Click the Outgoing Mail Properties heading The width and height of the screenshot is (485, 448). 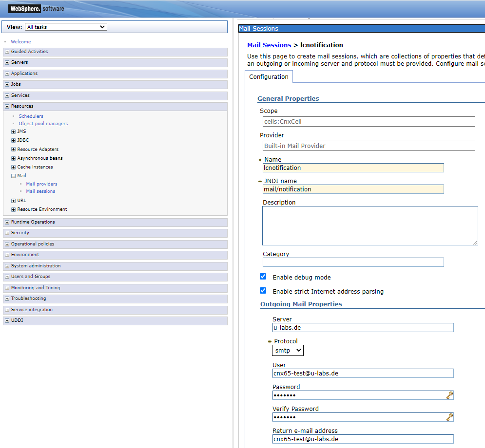[301, 304]
